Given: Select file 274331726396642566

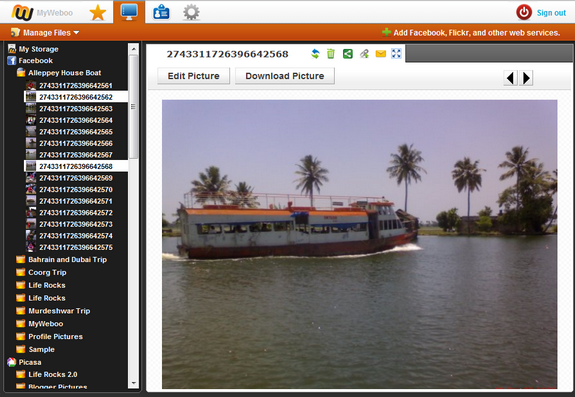Looking at the screenshot, I should (x=76, y=143).
